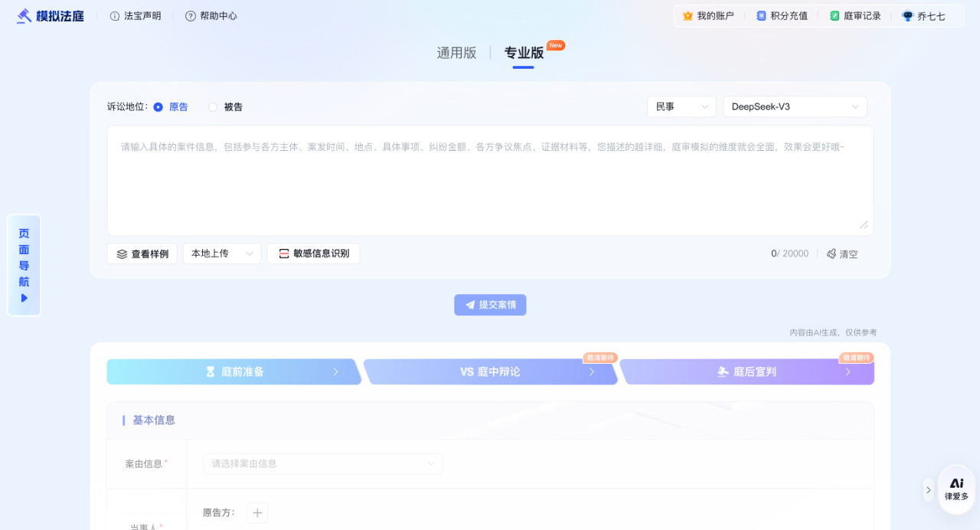Expand the 本地上传 upload dropdown
This screenshot has height=530, width=980.
coord(222,254)
